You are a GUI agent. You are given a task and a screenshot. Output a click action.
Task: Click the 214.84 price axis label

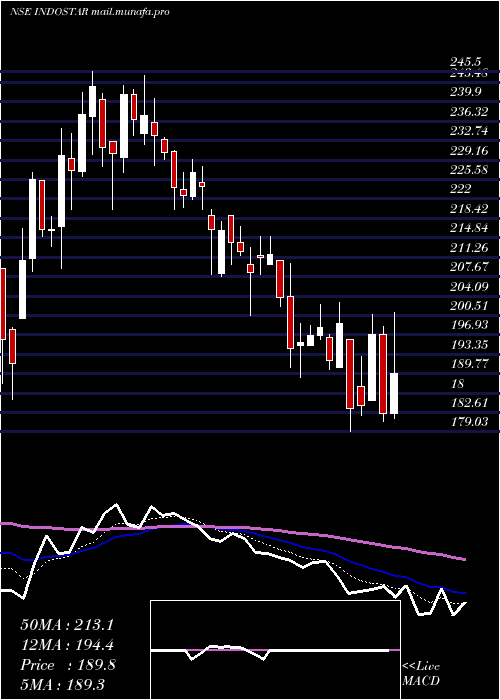click(470, 228)
